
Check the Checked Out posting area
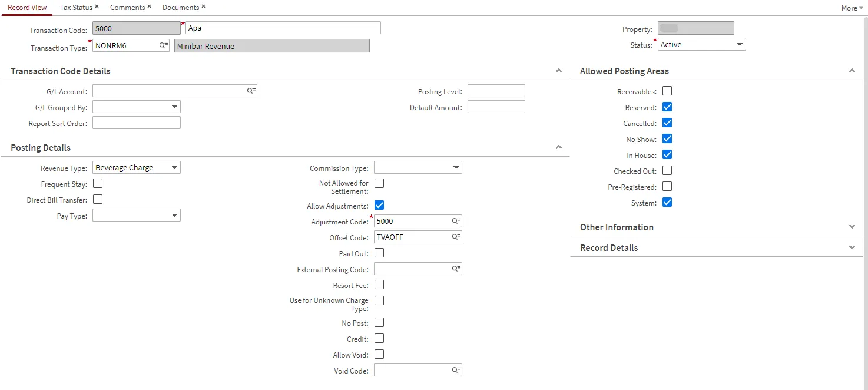667,170
